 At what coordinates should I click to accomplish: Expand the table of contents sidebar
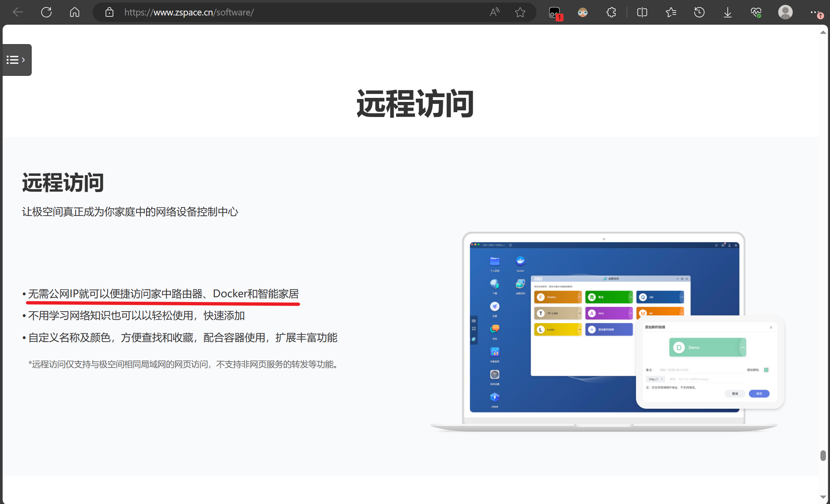[16, 60]
